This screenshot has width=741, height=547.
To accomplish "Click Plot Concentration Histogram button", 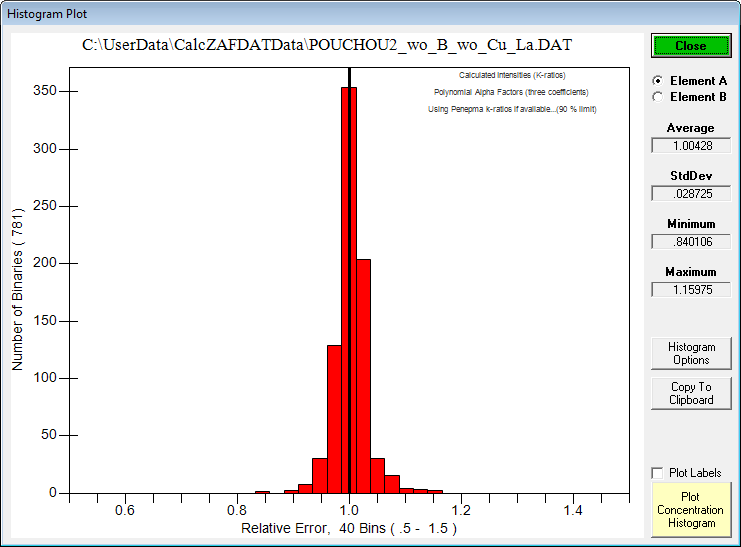I will pyautogui.click(x=691, y=509).
